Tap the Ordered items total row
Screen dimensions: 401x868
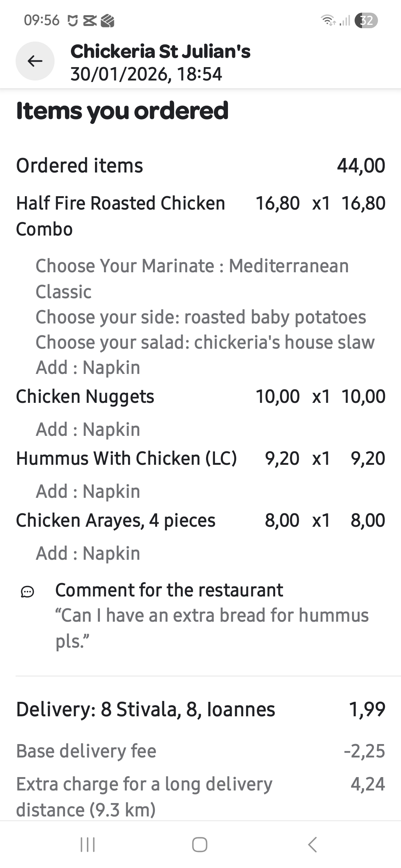pos(200,165)
